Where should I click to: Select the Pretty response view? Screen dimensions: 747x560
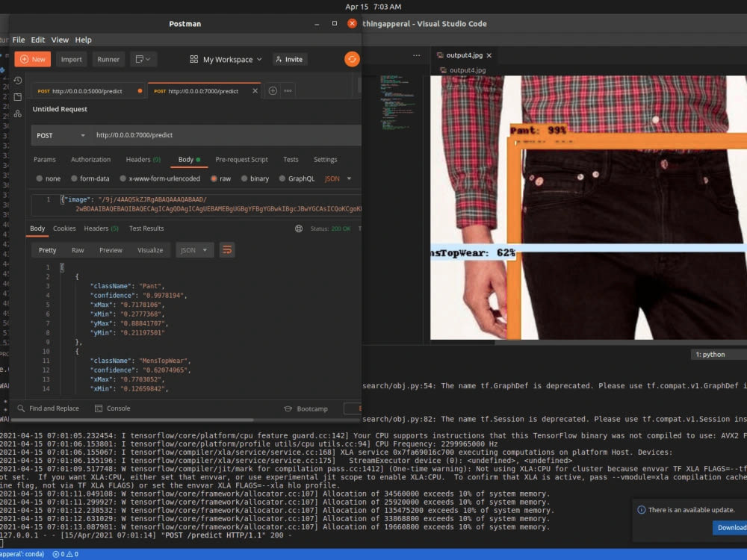(47, 250)
